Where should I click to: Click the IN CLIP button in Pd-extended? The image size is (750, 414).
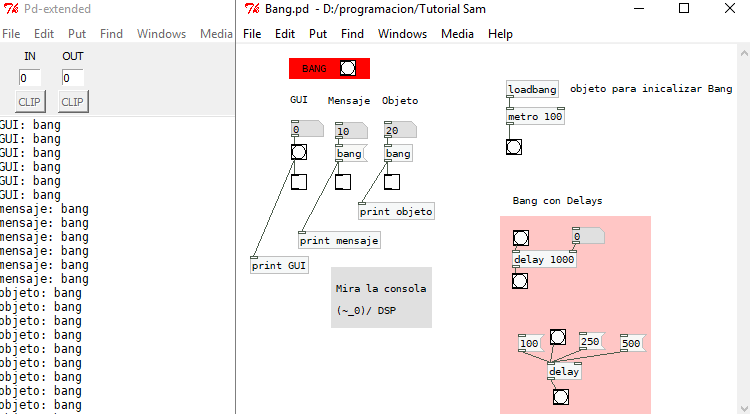click(30, 102)
